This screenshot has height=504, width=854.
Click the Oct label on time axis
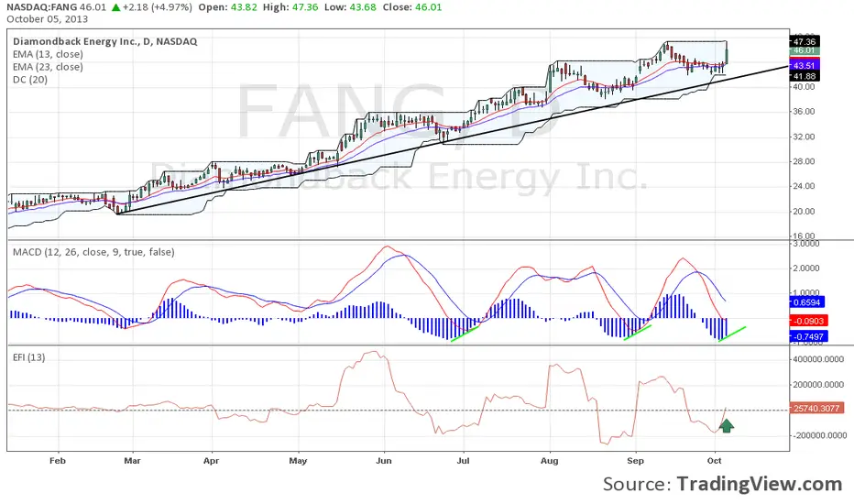click(x=715, y=461)
